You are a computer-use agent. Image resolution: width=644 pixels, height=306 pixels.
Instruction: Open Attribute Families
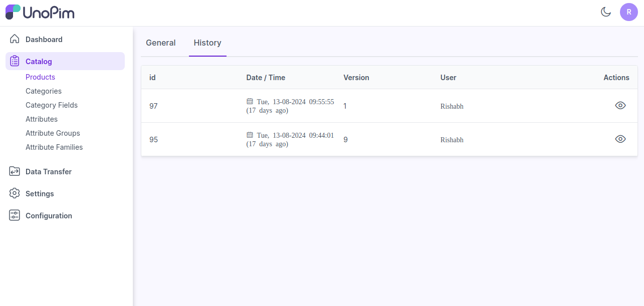54,147
